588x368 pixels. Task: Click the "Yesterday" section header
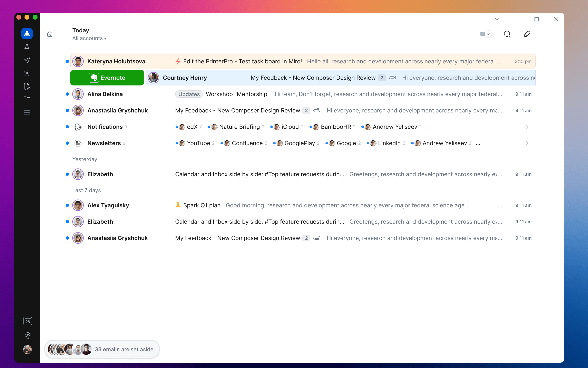pos(85,159)
